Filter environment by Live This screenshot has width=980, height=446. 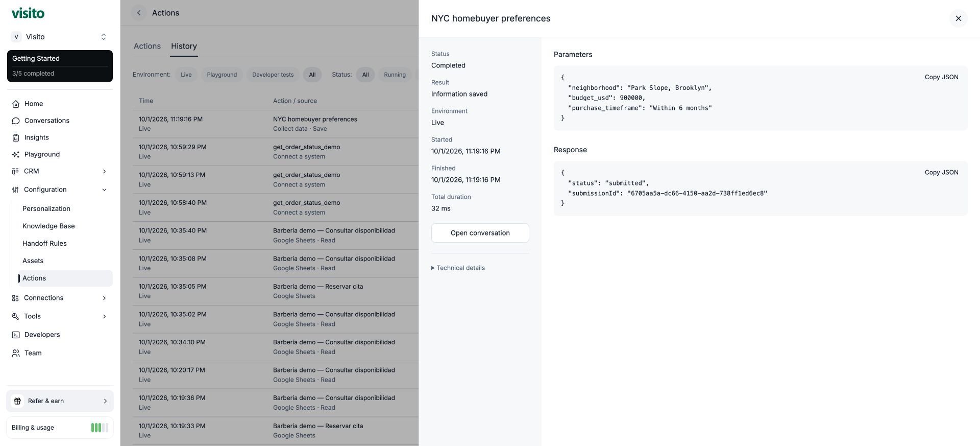(x=186, y=75)
